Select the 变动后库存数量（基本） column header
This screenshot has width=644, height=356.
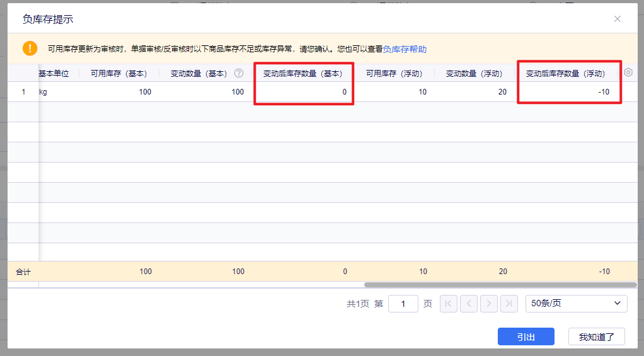[302, 73]
